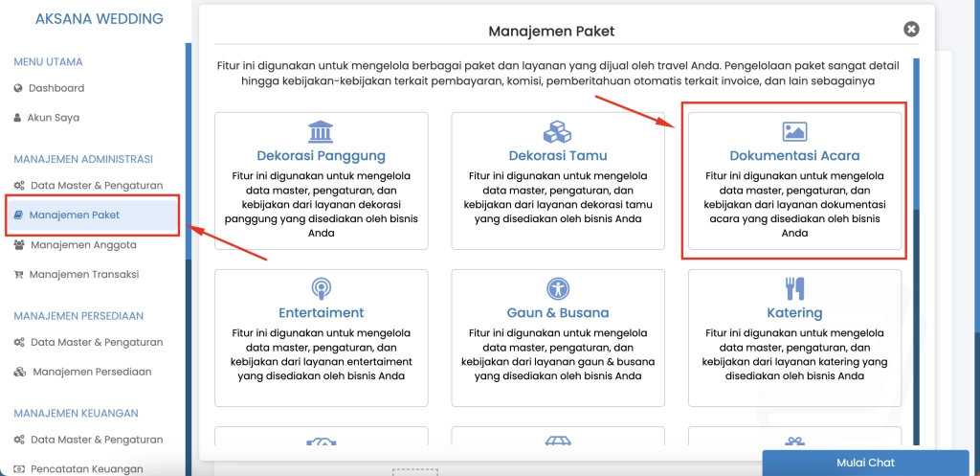Click the Dokumentasi Acara image icon
This screenshot has height=476, width=980.
(794, 132)
